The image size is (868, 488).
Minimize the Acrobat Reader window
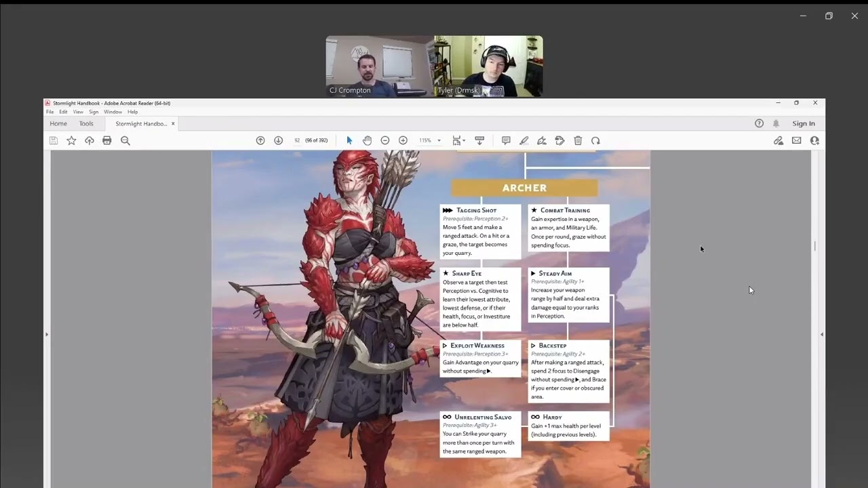click(x=778, y=103)
